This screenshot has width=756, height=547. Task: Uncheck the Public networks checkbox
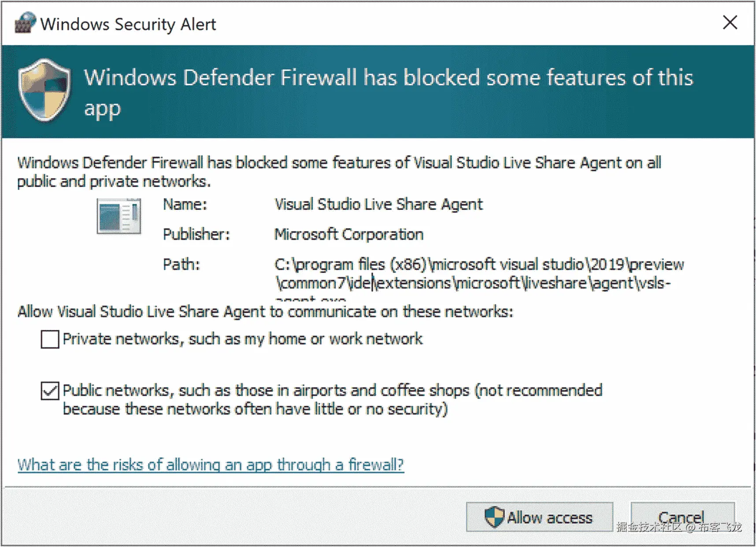(50, 391)
